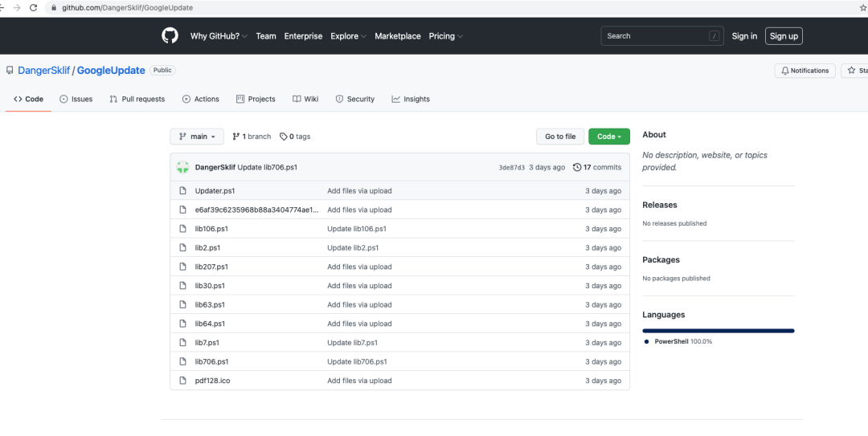The image size is (868, 436).
Task: Switch to the Code tab
Action: (28, 99)
